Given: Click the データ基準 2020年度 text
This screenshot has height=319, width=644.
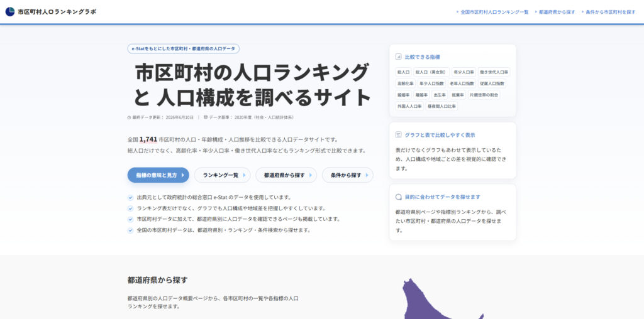Looking at the screenshot, I should (x=251, y=117).
